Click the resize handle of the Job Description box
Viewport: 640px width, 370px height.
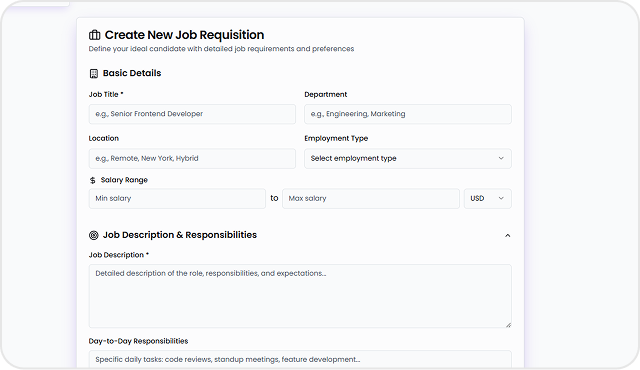(508, 325)
